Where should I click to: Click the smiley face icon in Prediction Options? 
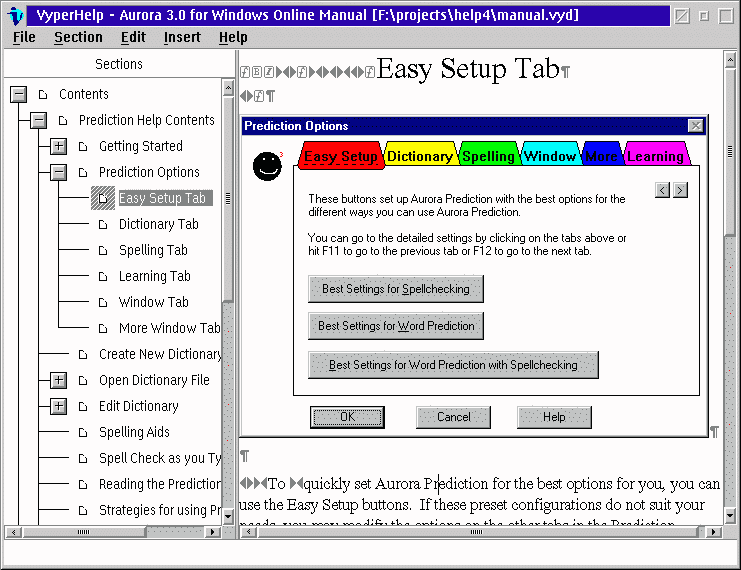coord(267,166)
